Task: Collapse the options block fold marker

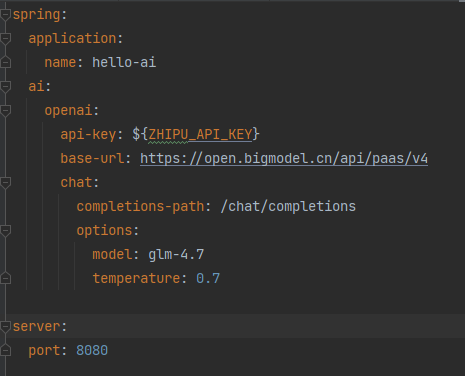Action: pyautogui.click(x=5, y=231)
